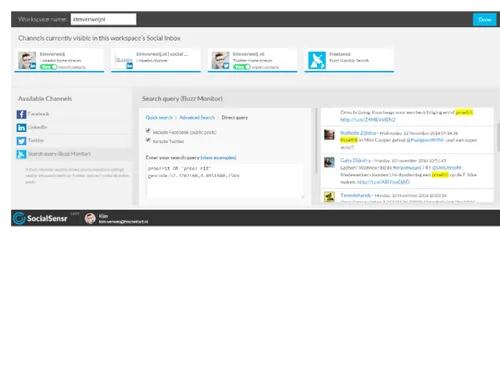Click the Done button
Screen dimensions: 500x375
[485, 19]
